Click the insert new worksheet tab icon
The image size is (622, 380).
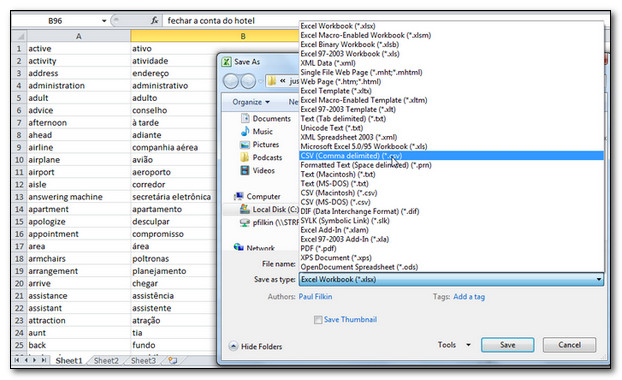coord(173,360)
